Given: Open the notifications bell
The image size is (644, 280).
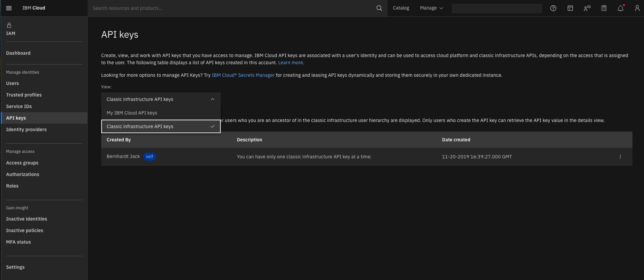Looking at the screenshot, I should [x=621, y=8].
